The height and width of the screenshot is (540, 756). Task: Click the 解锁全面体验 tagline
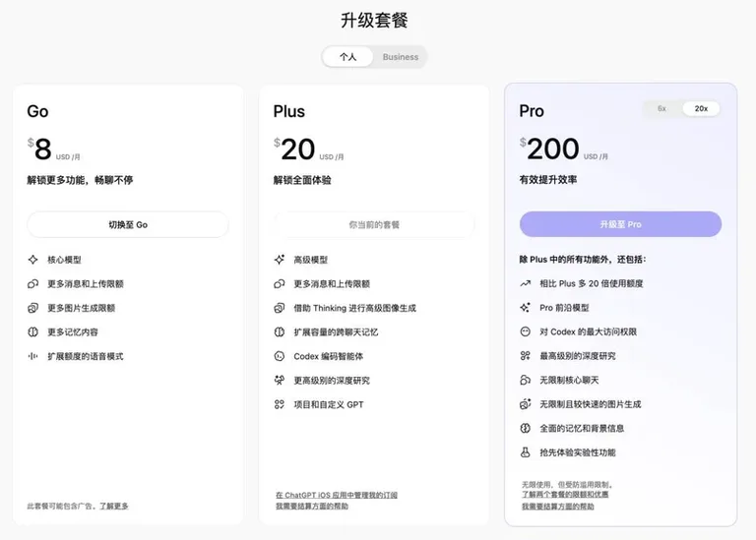click(302, 180)
